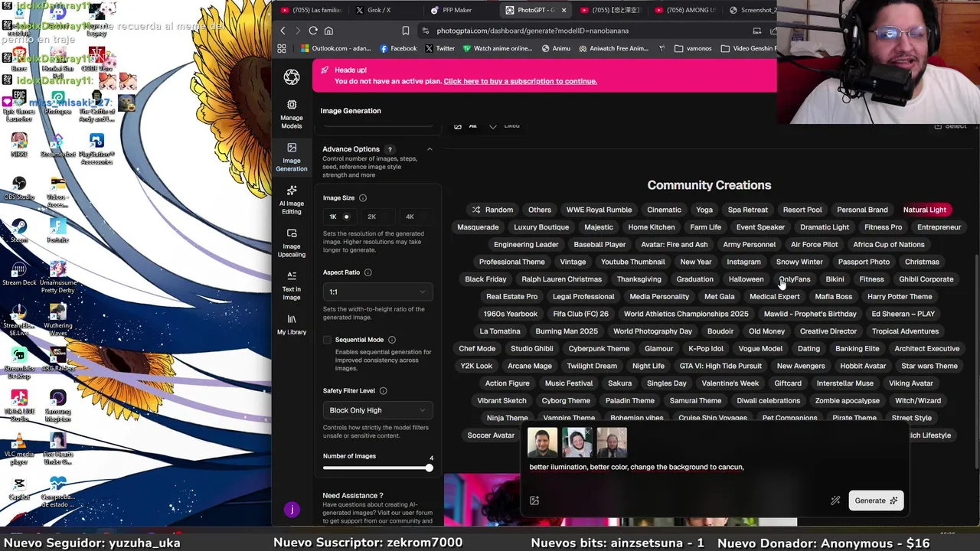The height and width of the screenshot is (551, 980).
Task: Select the first reference photo thumbnail
Action: 542,442
